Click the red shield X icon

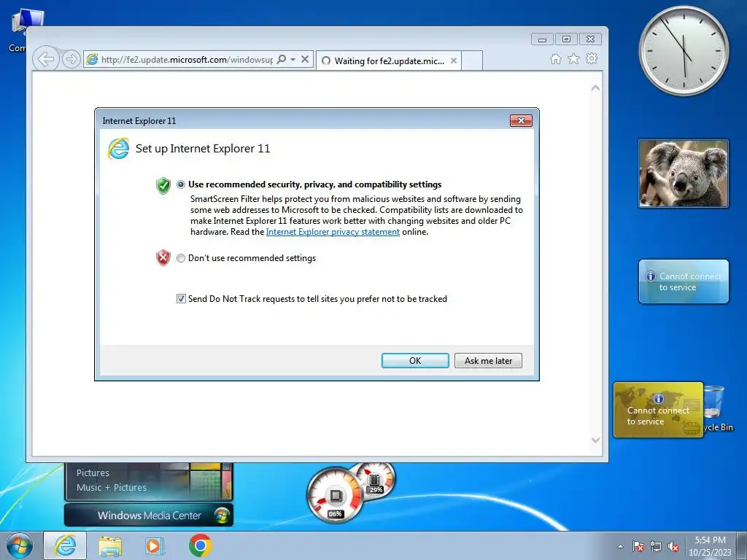tap(163, 257)
